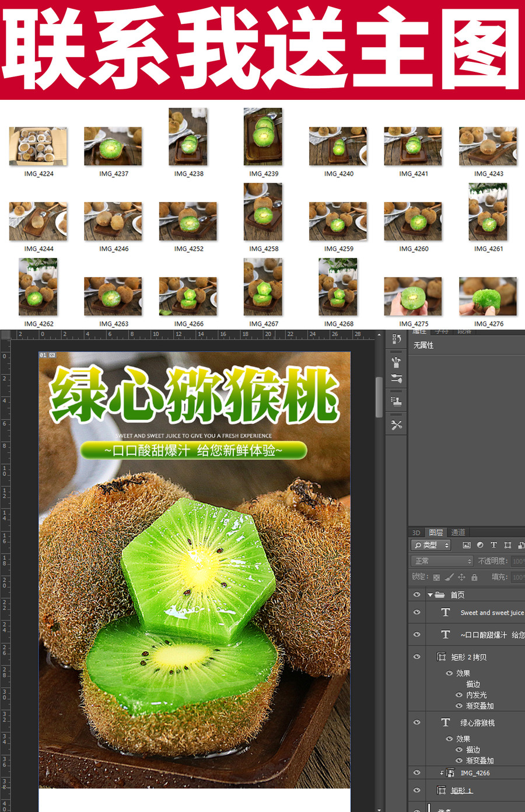Lock position move icon
The image size is (525, 812).
[461, 577]
